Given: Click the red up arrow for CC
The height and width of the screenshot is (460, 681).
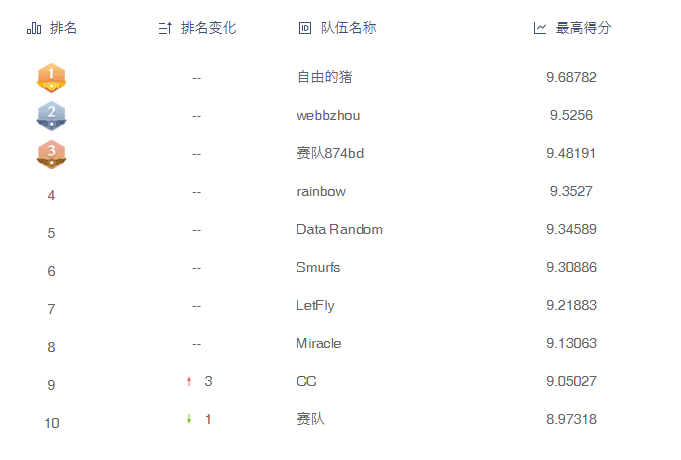Looking at the screenshot, I should point(189,381).
